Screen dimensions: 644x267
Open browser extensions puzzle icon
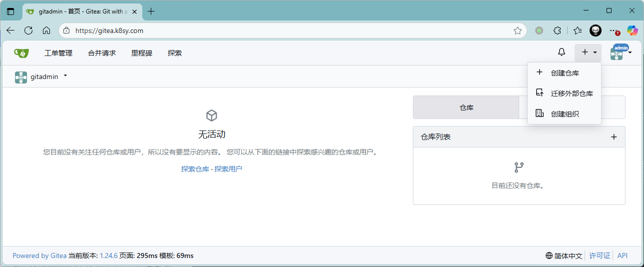[558, 30]
